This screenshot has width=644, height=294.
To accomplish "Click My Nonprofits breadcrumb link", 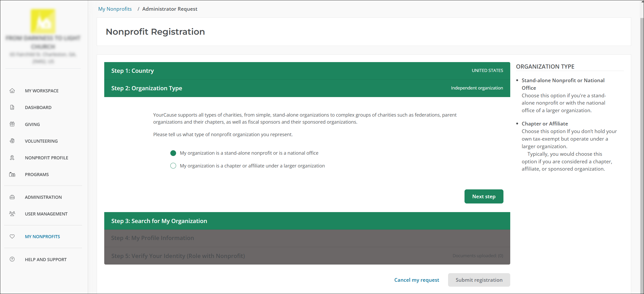I will click(115, 9).
